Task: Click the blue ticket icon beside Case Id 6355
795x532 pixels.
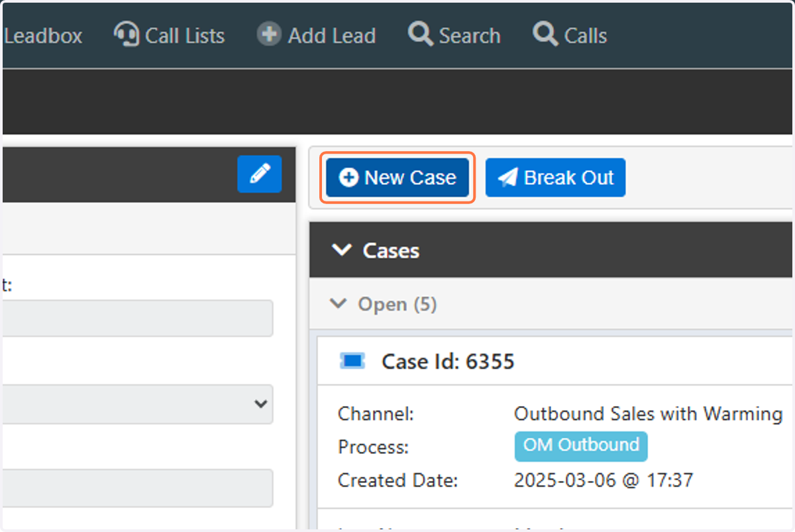Action: point(352,361)
